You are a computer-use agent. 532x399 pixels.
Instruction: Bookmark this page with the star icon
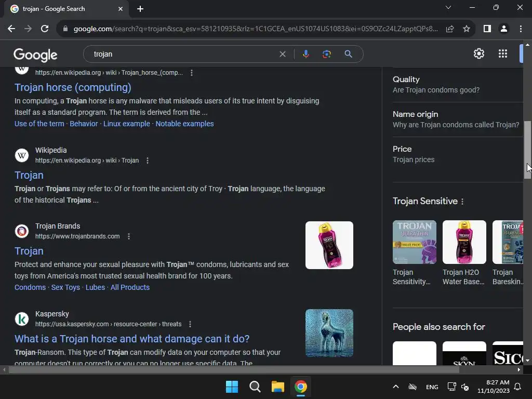tap(467, 29)
